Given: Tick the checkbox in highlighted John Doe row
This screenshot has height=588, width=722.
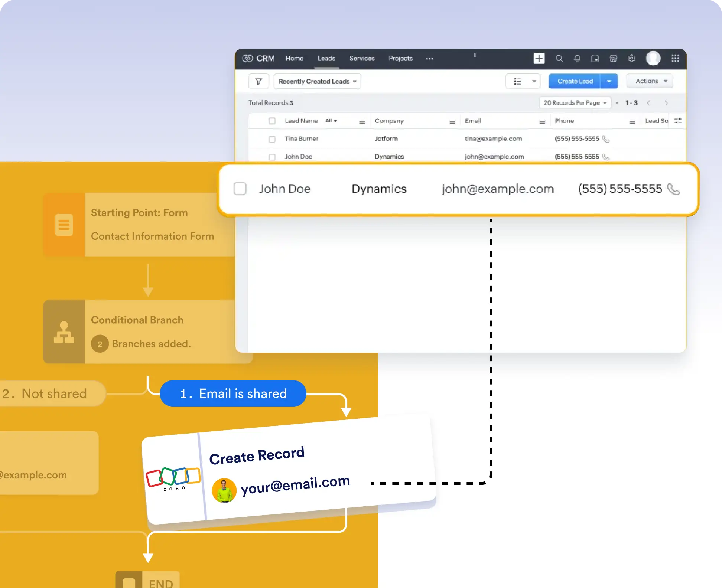Looking at the screenshot, I should point(240,189).
